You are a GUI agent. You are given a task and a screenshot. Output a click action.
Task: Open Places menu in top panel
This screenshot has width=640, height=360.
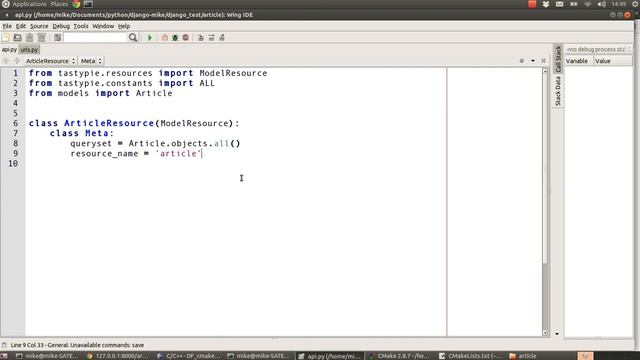(59, 4)
